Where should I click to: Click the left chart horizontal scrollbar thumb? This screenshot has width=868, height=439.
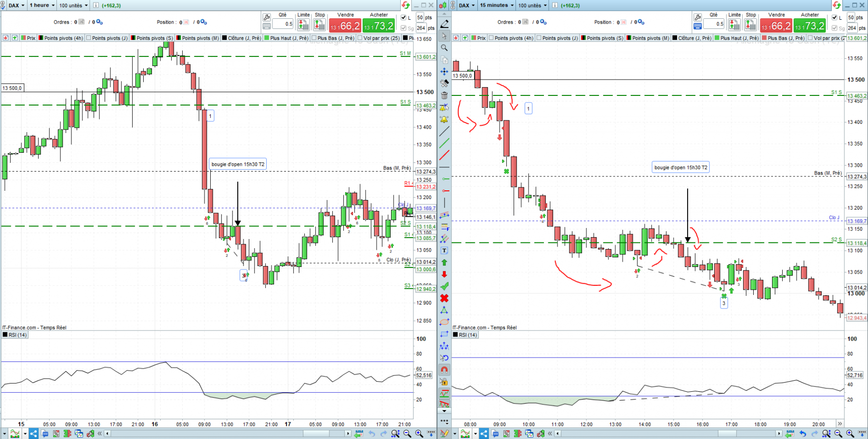pyautogui.click(x=316, y=434)
